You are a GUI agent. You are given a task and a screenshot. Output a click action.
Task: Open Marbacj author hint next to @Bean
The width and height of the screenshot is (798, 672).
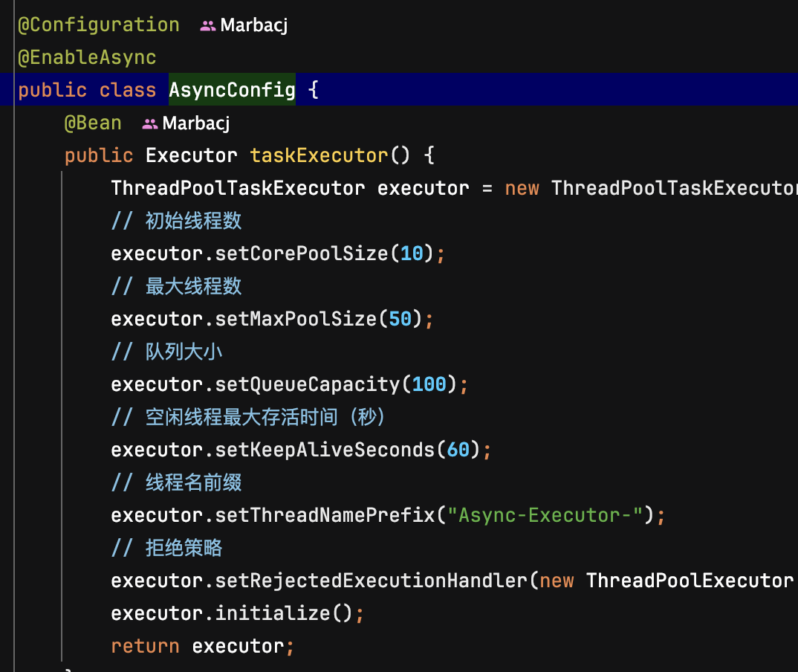[x=196, y=124]
